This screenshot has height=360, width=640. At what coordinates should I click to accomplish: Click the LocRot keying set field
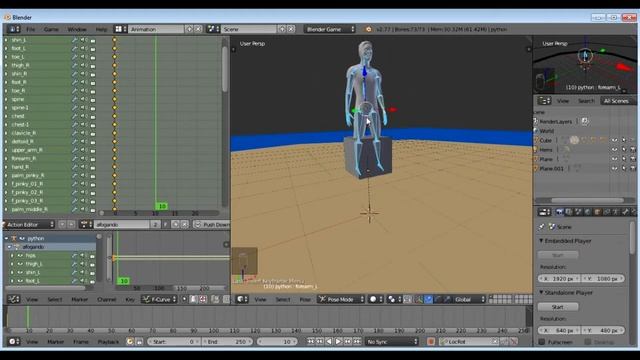click(469, 342)
